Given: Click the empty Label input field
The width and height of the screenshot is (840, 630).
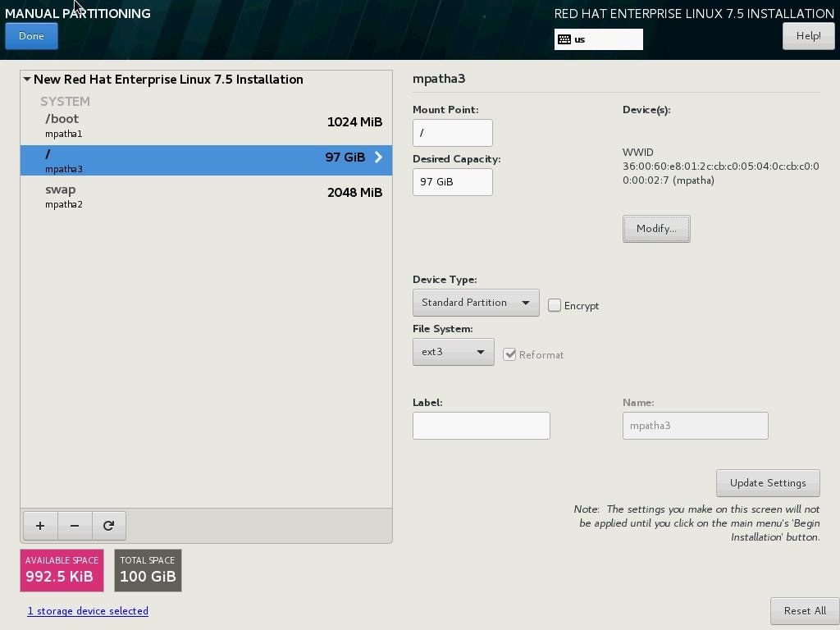Looking at the screenshot, I should (x=481, y=426).
